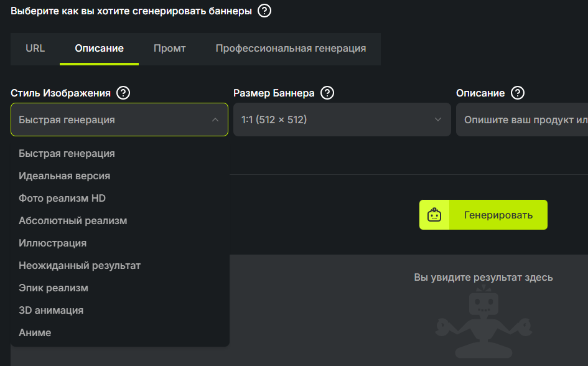588x366 pixels.
Task: Click help icon next to Размер Баннера
Action: pos(327,93)
